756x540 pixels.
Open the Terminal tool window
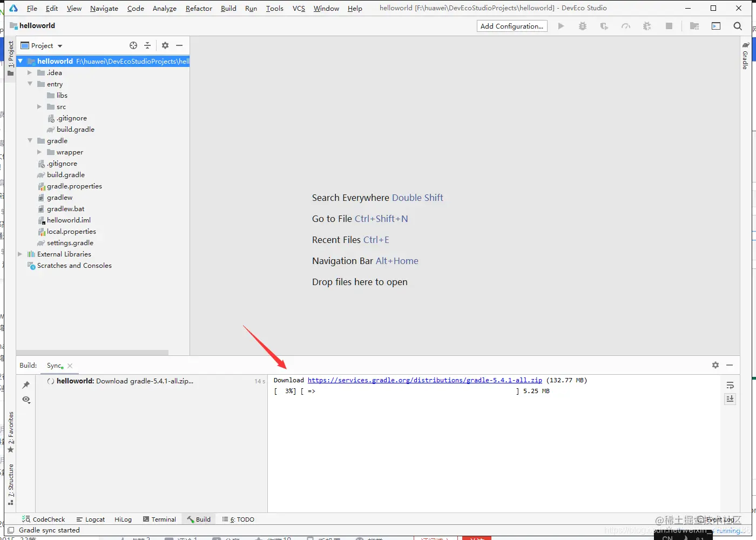click(x=159, y=519)
